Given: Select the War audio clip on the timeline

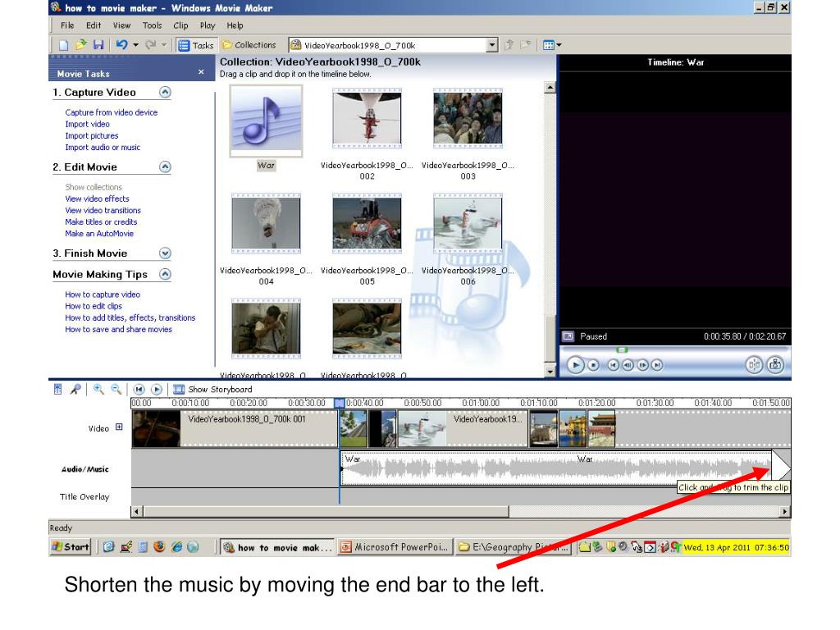Looking at the screenshot, I should 556,468.
